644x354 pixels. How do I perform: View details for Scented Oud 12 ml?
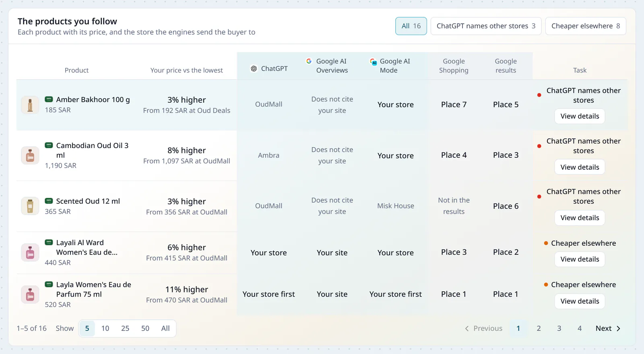point(580,218)
